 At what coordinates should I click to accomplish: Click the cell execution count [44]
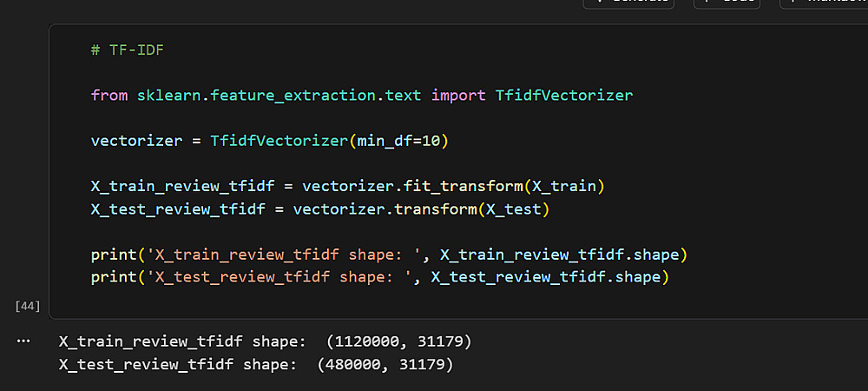[28, 306]
